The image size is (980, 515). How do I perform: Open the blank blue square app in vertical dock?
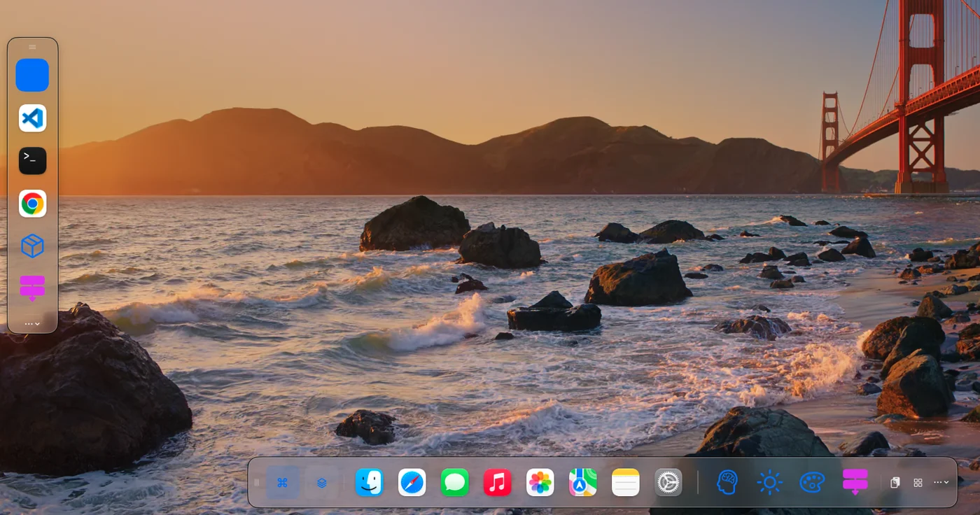coord(32,75)
